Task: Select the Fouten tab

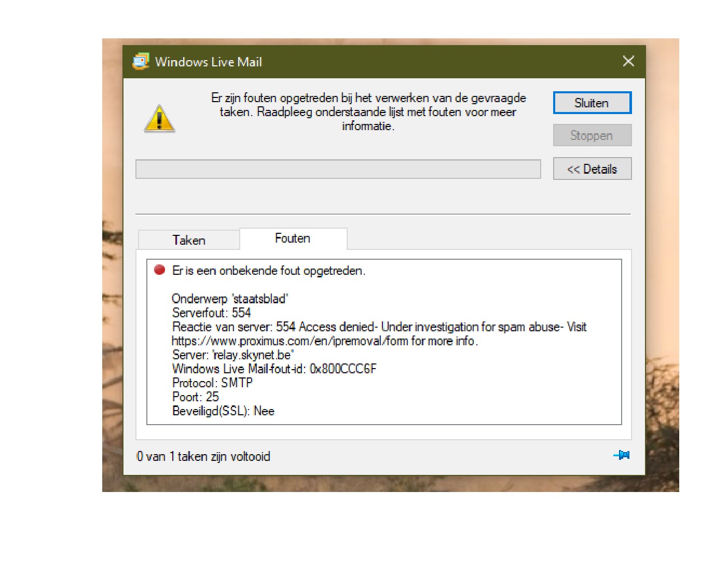Action: coord(293,238)
